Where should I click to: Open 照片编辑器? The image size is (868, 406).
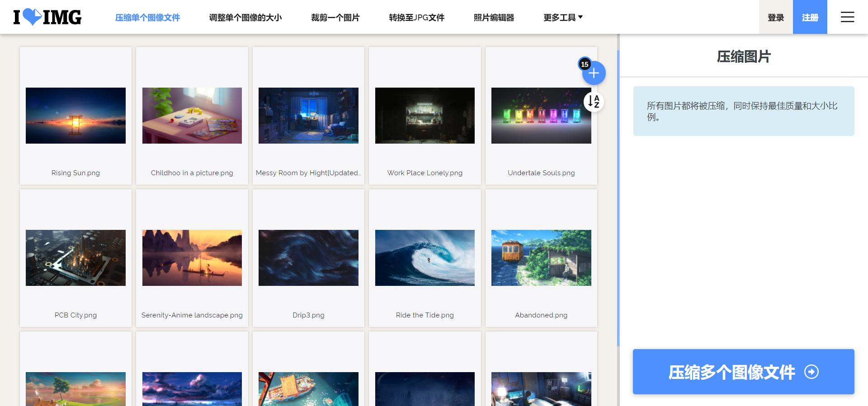(x=494, y=18)
